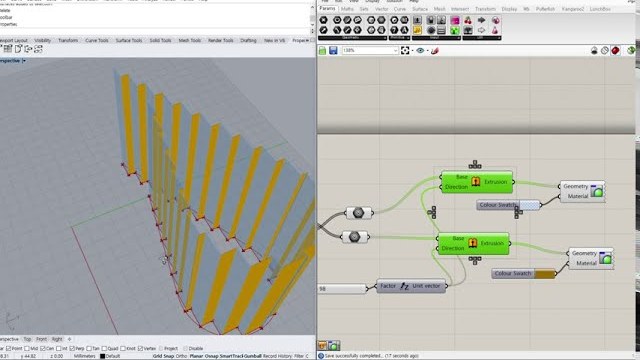Open Perspective viewport title dropdown arrow
This screenshot has height=360, width=640.
point(24,61)
